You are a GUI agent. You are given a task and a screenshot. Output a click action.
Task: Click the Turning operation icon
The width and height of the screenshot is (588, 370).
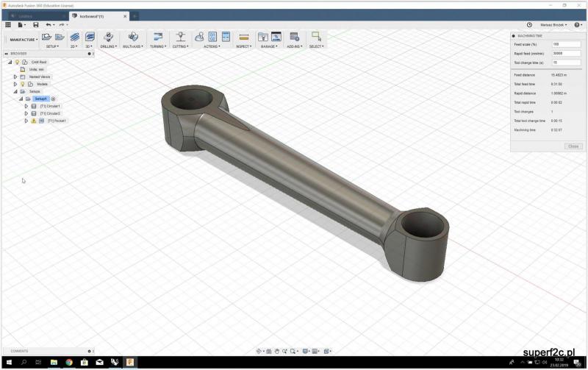(157, 37)
